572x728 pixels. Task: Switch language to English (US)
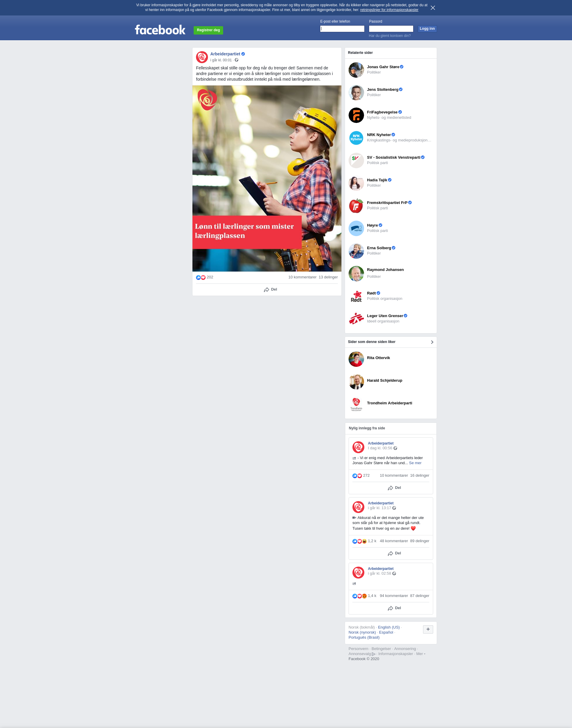point(388,627)
